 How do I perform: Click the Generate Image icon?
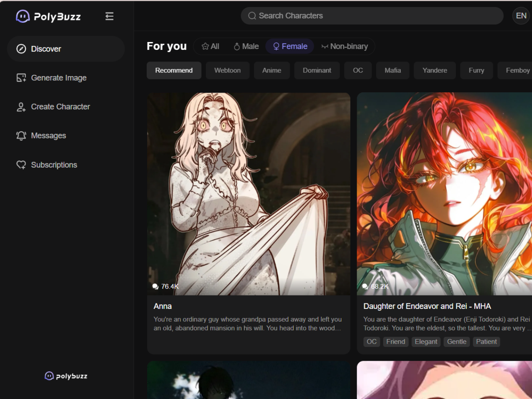tap(21, 78)
